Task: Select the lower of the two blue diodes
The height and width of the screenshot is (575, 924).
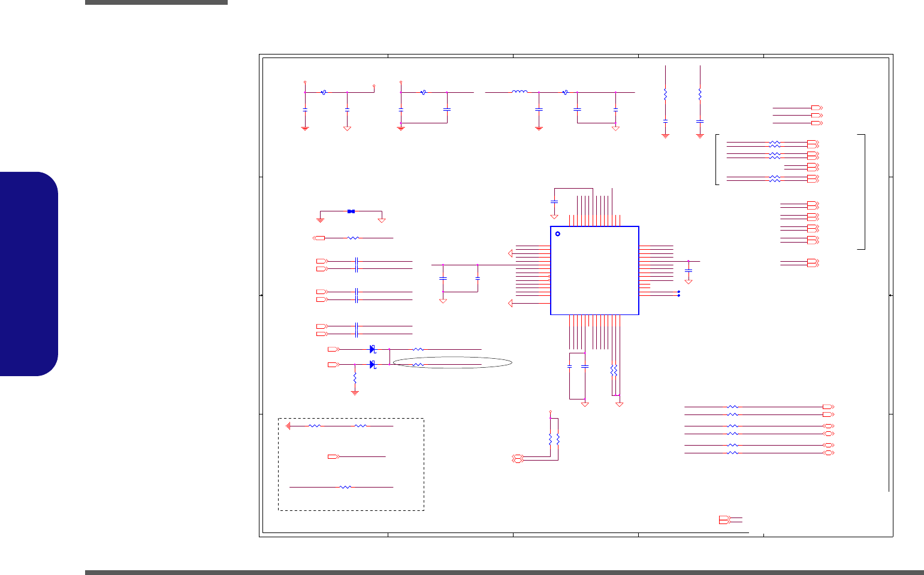Action: coord(372,364)
